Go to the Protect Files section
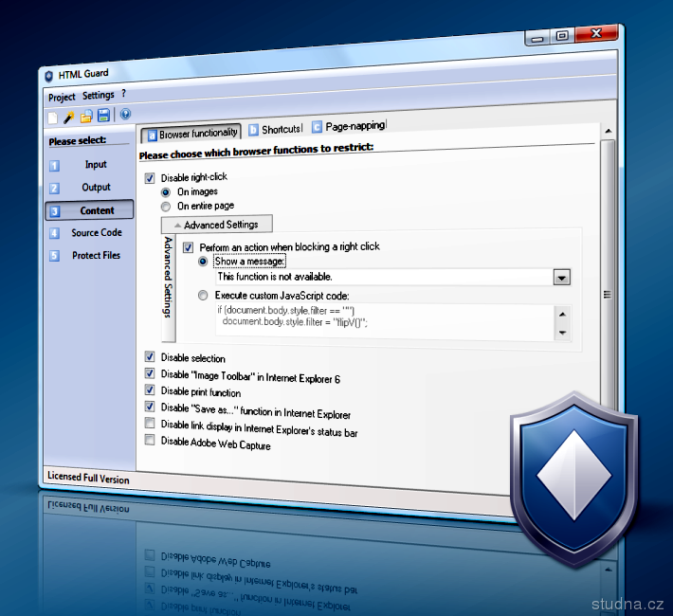The width and height of the screenshot is (673, 616). click(96, 256)
